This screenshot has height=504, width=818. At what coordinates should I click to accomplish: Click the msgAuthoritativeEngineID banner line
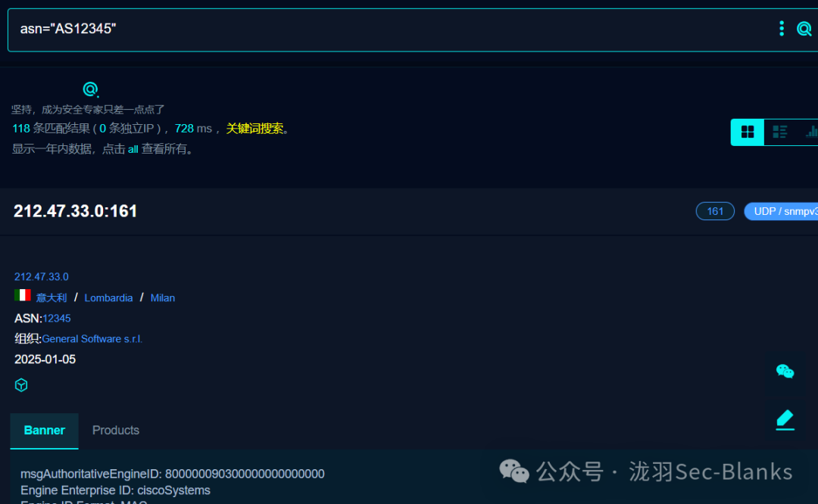pos(172,474)
